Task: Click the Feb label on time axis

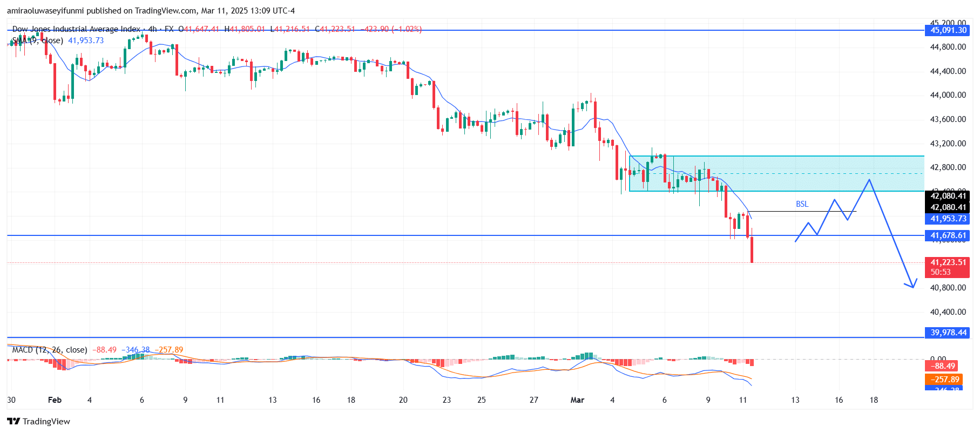Action: [x=55, y=400]
